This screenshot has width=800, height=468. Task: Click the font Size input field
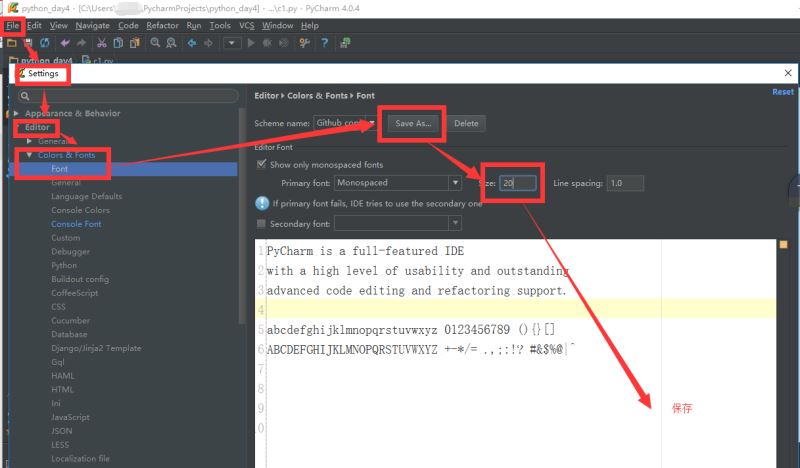pyautogui.click(x=518, y=183)
